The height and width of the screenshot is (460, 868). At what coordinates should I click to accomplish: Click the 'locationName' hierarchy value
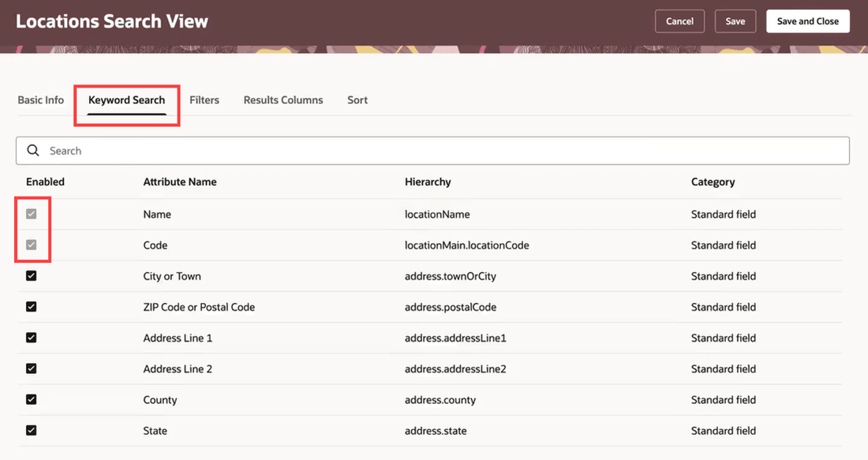tap(437, 215)
